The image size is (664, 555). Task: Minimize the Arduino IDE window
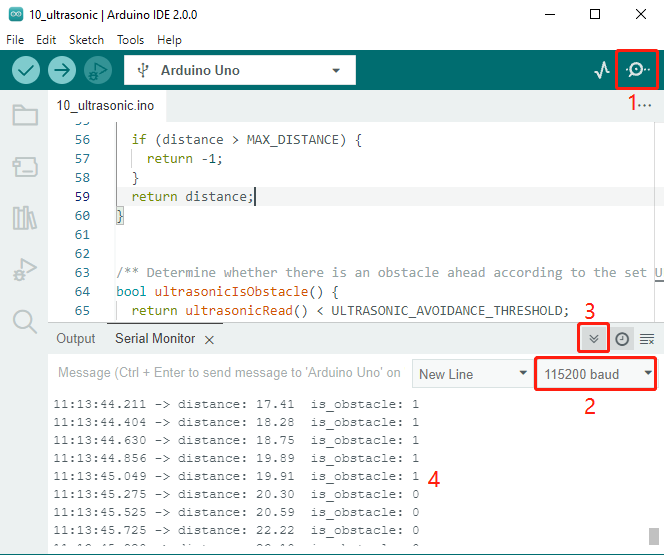(550, 14)
